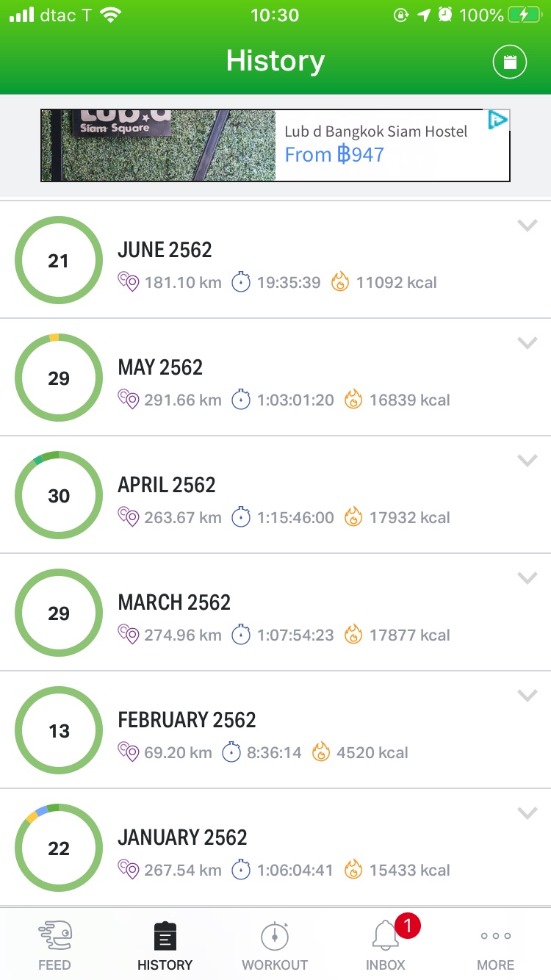Tap the AdChoices icon on ad banner
Screen dimensions: 551x980
tap(498, 120)
